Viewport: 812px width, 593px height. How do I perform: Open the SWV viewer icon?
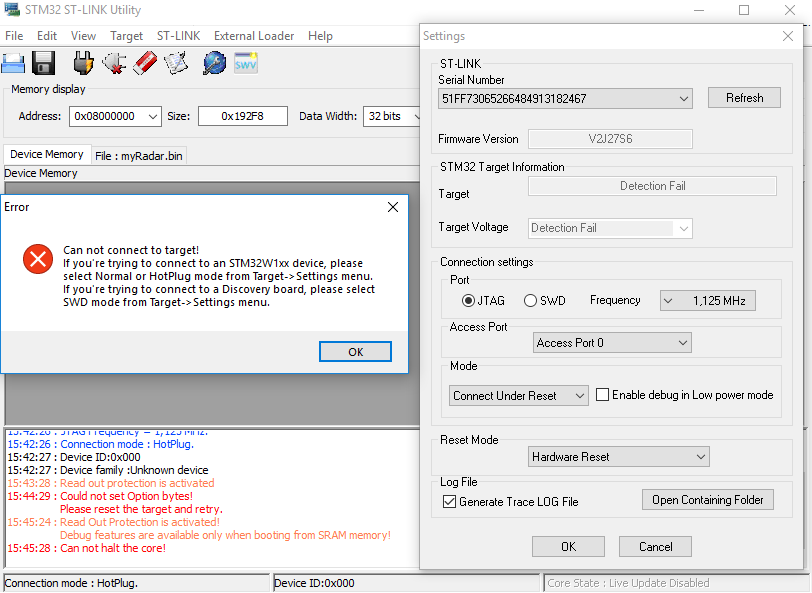[x=245, y=63]
